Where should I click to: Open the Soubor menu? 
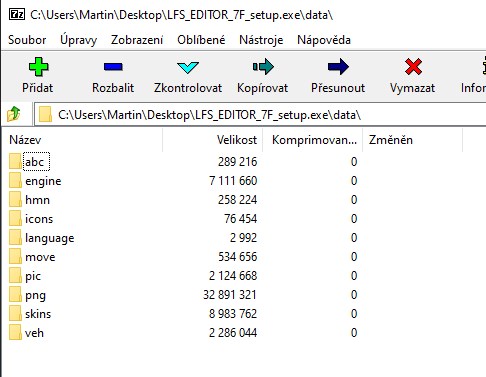tap(27, 40)
